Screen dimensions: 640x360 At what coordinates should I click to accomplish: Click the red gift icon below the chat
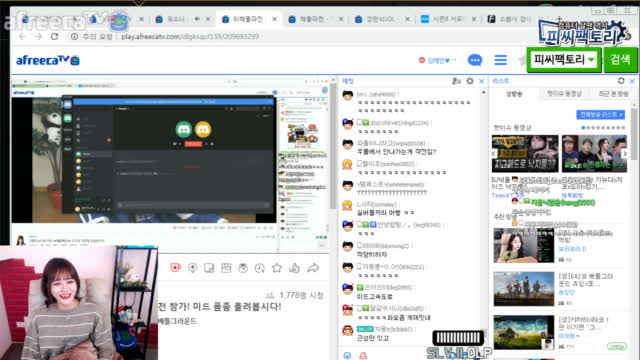(363, 356)
